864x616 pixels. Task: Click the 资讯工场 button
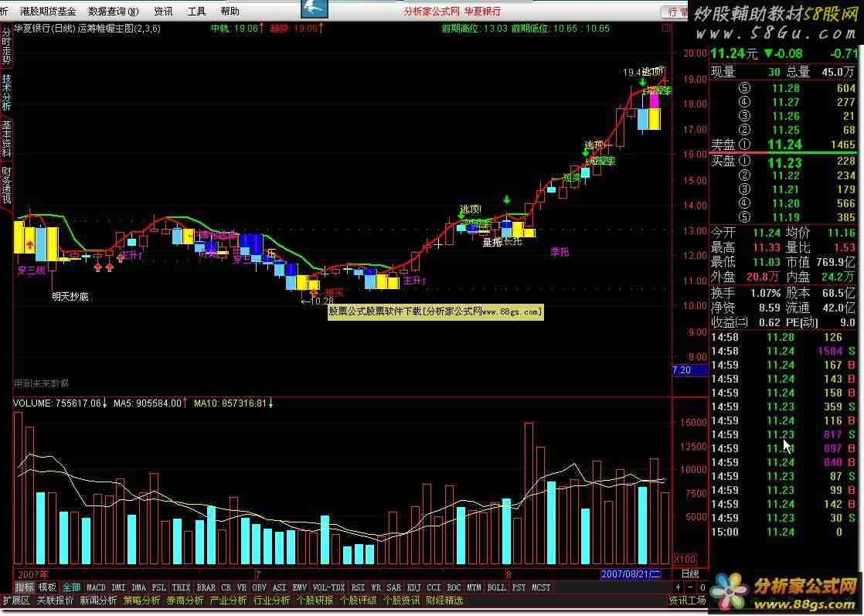point(687,601)
